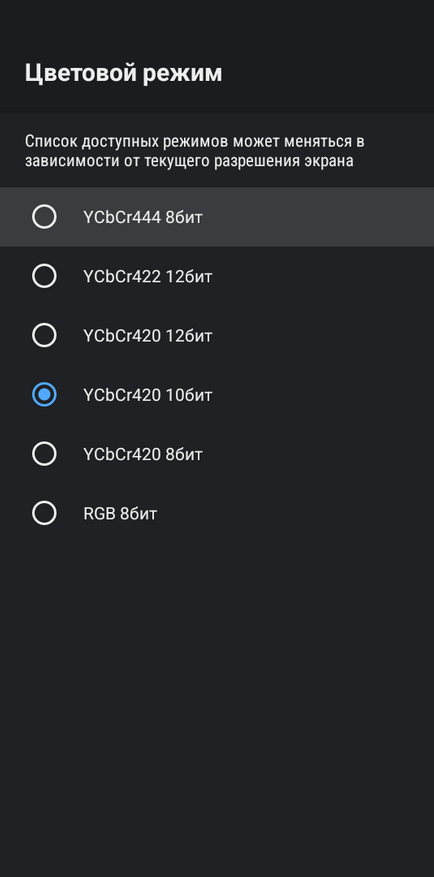Pick the YCbCr420 8бит radio circle
Viewport: 434px width, 877px height.
[44, 454]
